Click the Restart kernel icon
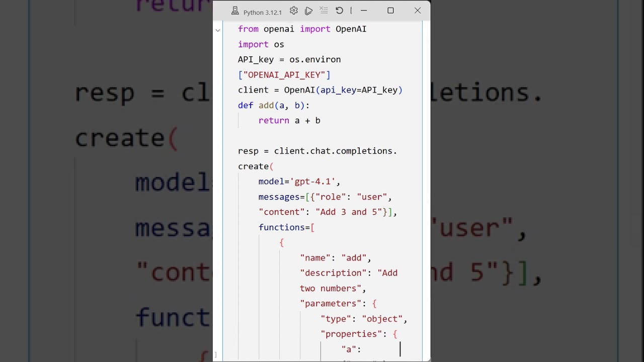Viewport: 644px width, 362px height. 339,11
